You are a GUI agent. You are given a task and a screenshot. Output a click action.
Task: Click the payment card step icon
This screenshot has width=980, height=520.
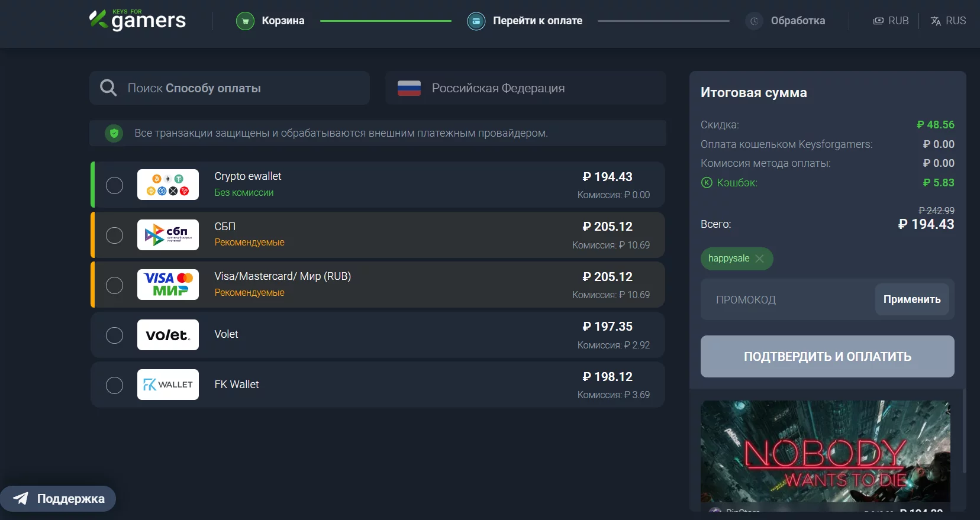click(x=476, y=21)
